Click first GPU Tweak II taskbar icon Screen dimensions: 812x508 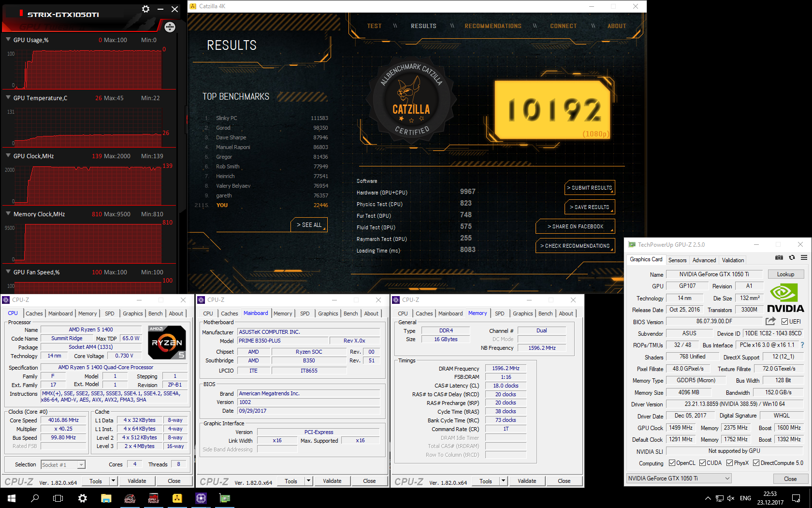(x=130, y=498)
